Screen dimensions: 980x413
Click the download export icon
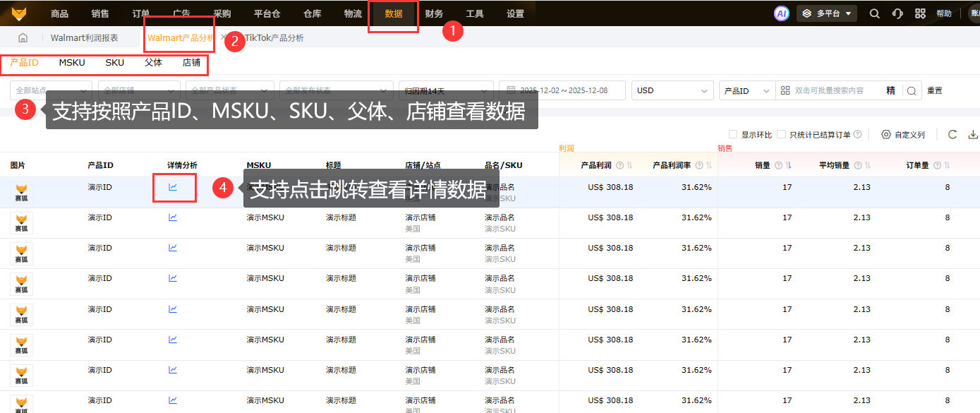(974, 135)
